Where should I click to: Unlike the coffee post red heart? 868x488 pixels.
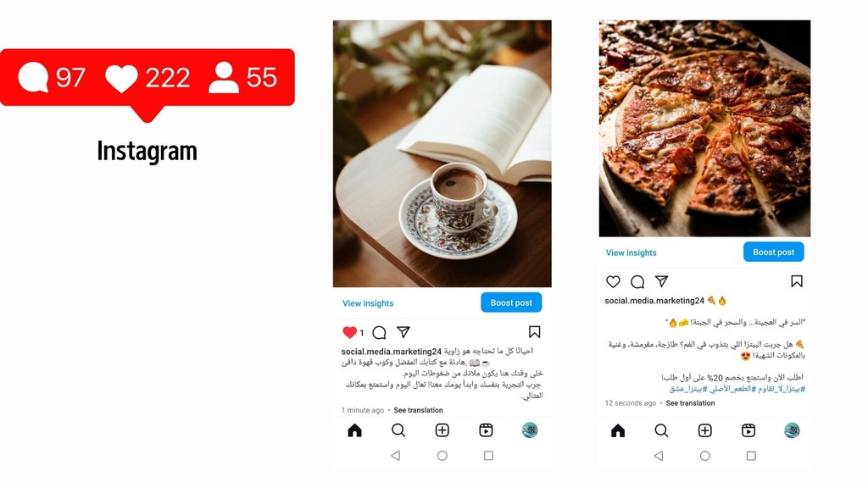click(x=349, y=332)
